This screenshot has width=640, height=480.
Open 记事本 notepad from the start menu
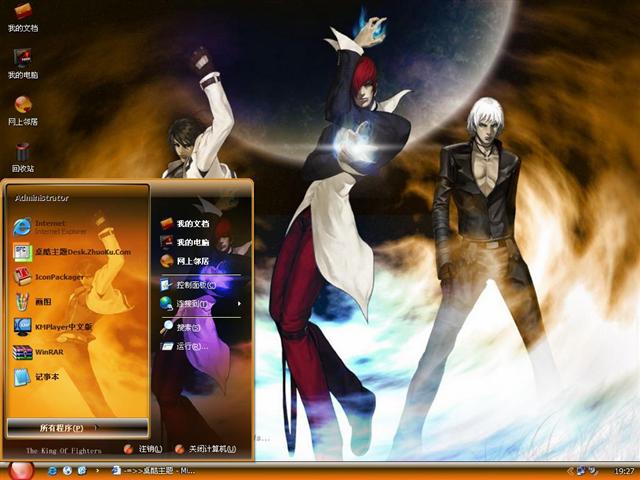(x=36, y=377)
